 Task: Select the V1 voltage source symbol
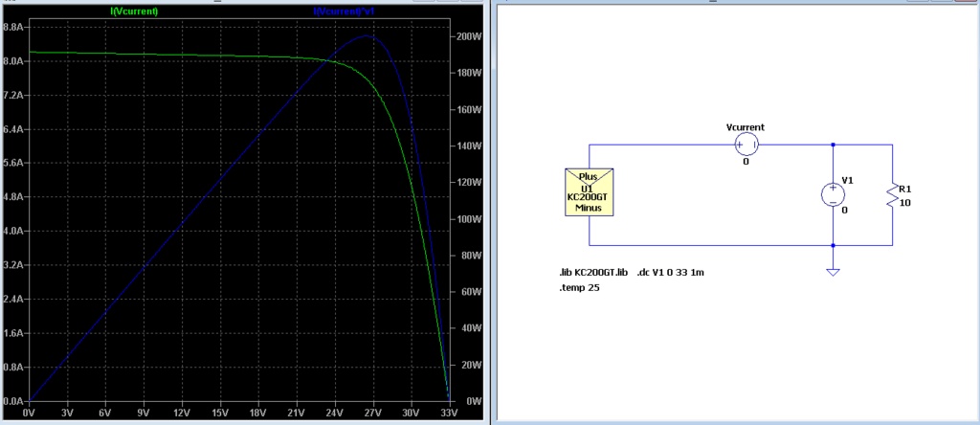833,194
